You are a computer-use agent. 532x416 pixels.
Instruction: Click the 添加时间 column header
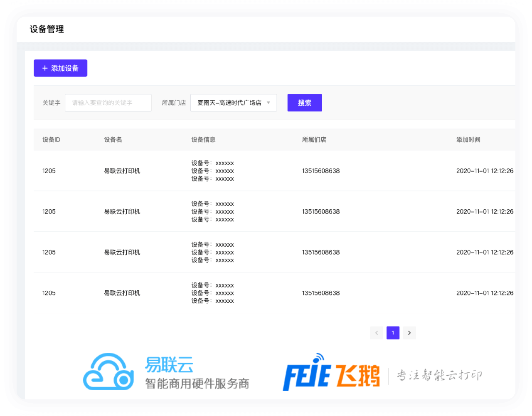pyautogui.click(x=468, y=140)
